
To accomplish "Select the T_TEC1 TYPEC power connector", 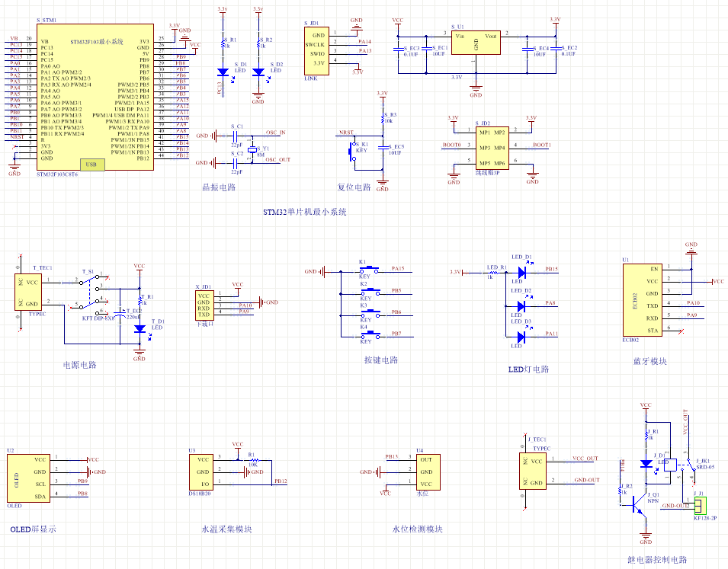I will pyautogui.click(x=29, y=292).
